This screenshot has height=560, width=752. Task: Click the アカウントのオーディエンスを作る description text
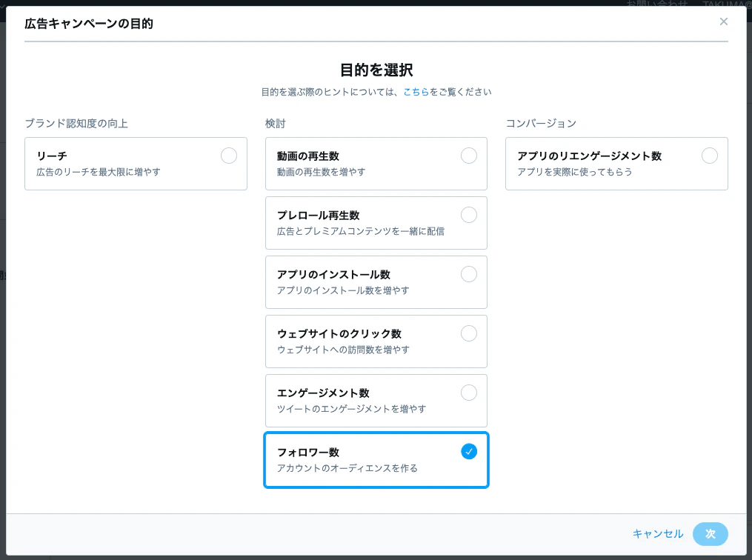click(x=347, y=468)
